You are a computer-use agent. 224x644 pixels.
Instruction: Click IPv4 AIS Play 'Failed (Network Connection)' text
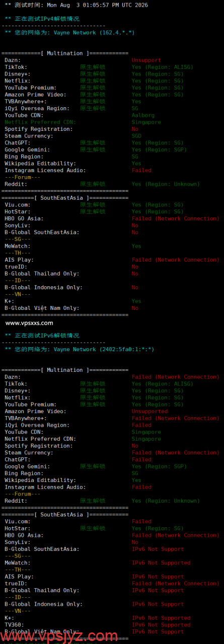coord(176,260)
